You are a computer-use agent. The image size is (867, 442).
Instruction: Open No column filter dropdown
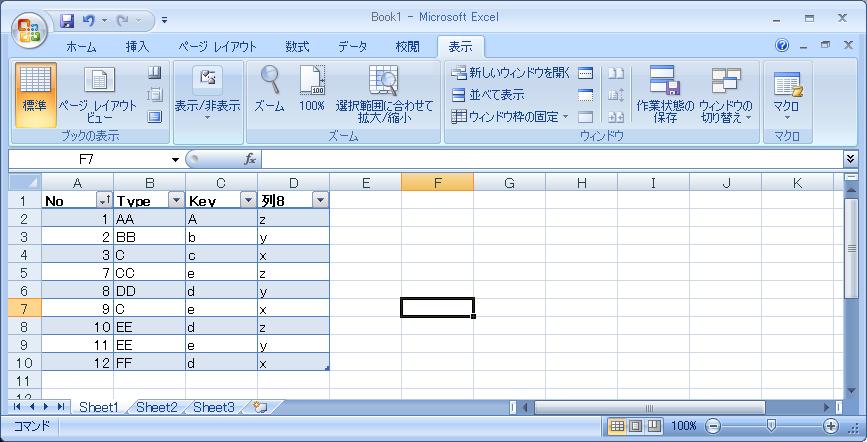104,200
